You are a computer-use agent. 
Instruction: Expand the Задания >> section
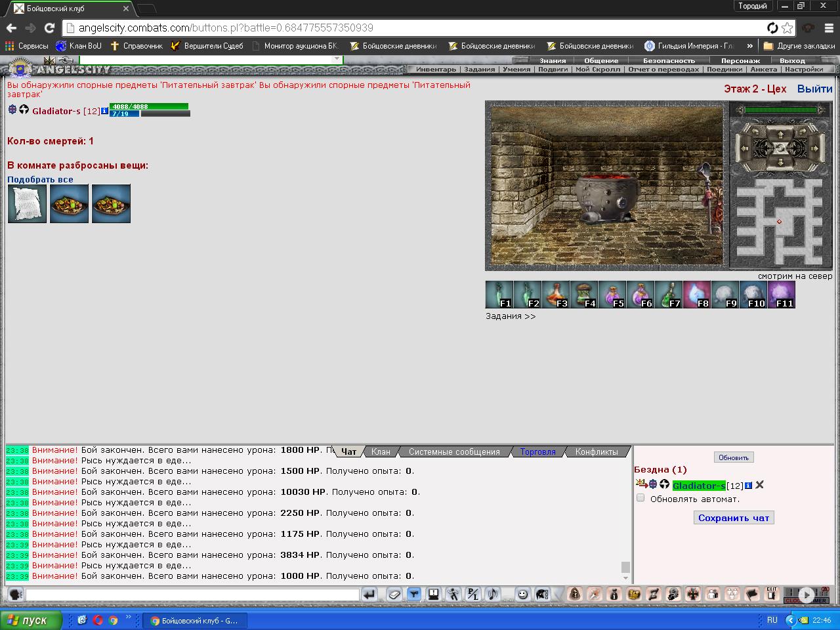511,316
